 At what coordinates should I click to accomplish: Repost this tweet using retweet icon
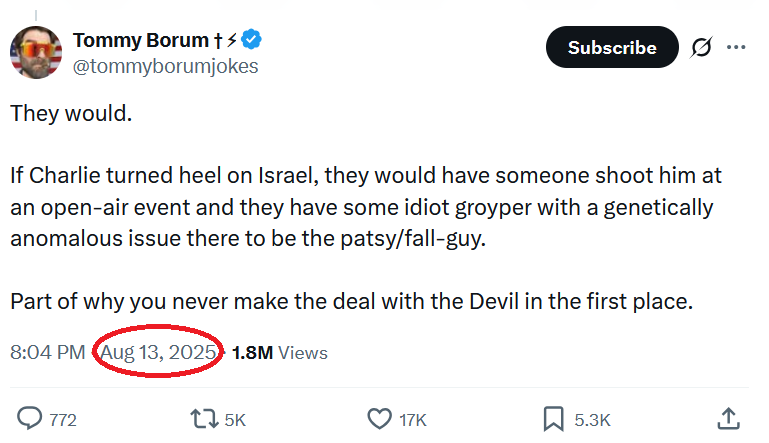204,419
